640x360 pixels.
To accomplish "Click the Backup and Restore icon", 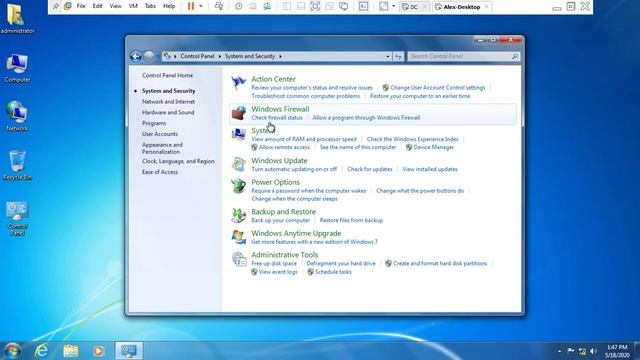I will coord(239,216).
